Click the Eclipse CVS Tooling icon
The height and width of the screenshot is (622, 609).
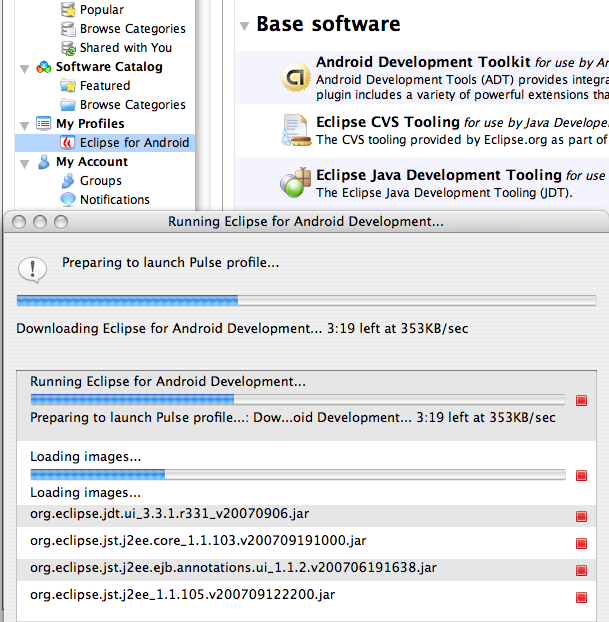point(296,130)
